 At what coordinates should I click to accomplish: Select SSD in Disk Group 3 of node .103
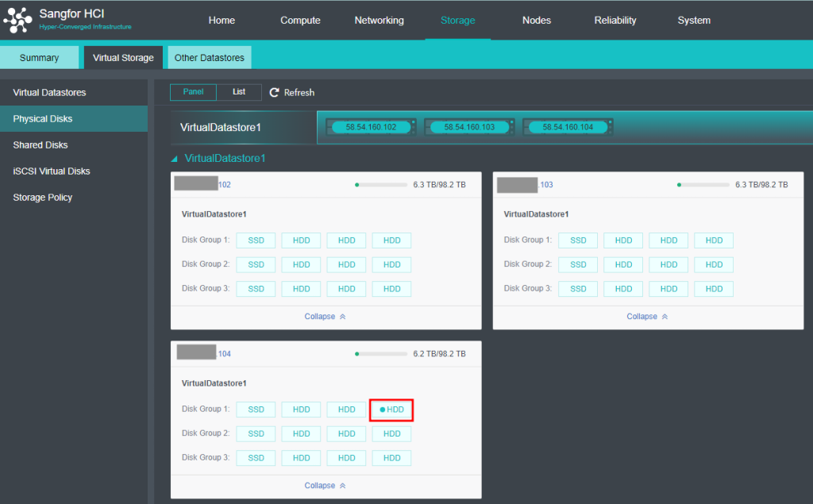pos(578,289)
